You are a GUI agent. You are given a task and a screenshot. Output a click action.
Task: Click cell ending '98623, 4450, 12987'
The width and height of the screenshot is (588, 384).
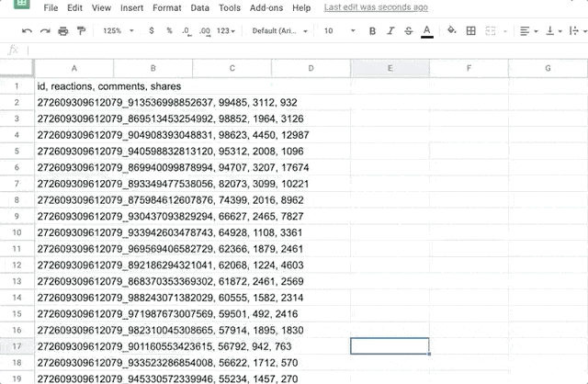(73, 135)
